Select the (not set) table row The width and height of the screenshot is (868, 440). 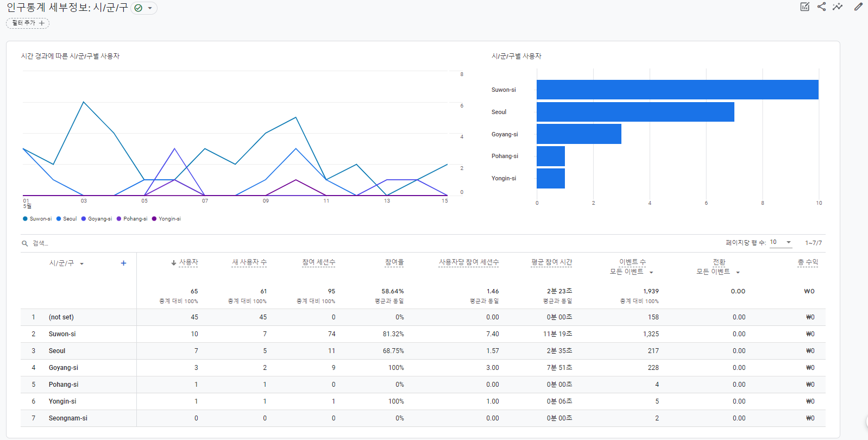[x=423, y=317]
